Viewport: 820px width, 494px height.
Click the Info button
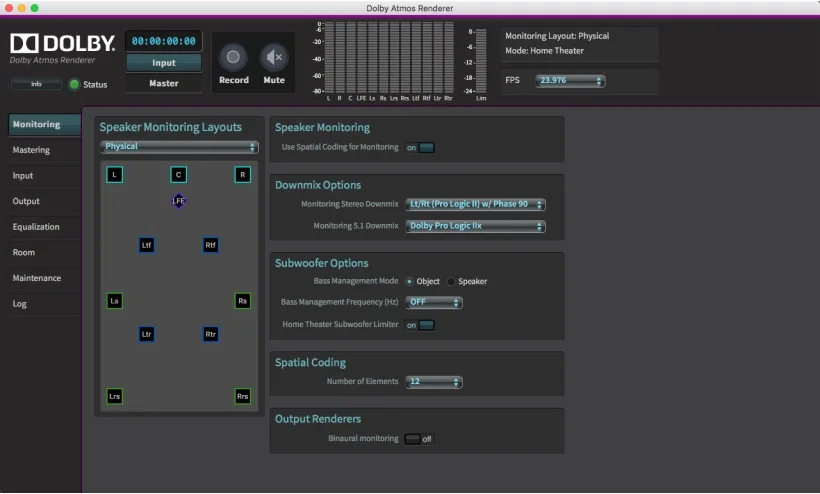pos(36,84)
